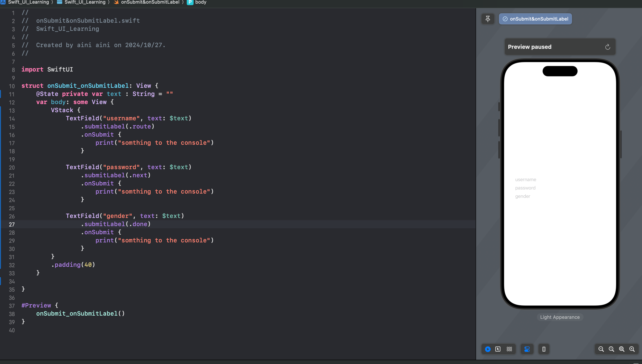Refresh the paused preview with the circular arrow
Screen dimensions: 642x364
[x=608, y=47]
